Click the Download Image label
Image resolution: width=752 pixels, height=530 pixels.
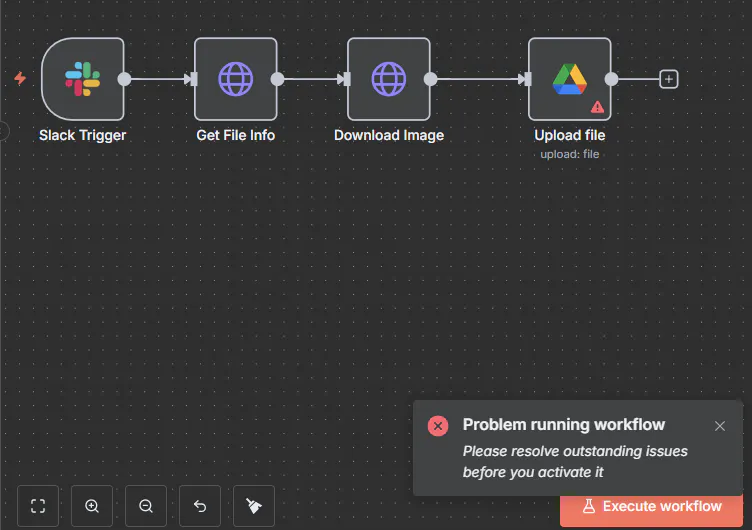pyautogui.click(x=389, y=136)
